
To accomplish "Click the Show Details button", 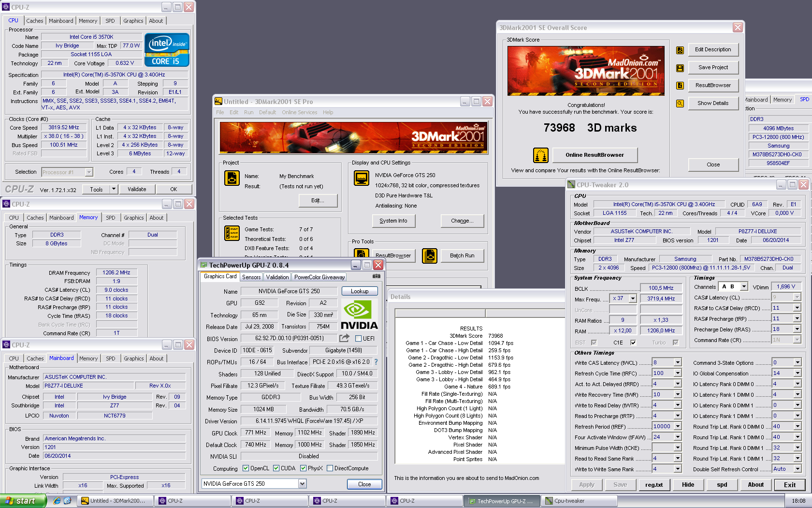I will pyautogui.click(x=713, y=103).
